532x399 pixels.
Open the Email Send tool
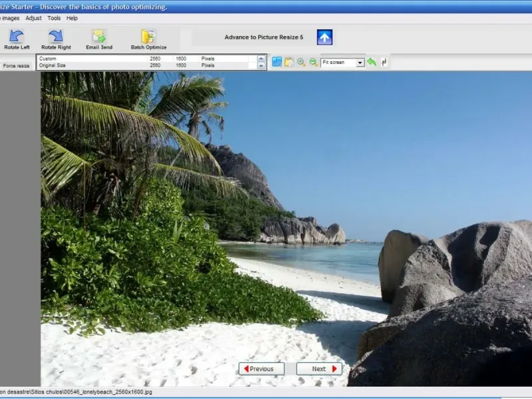pyautogui.click(x=99, y=40)
